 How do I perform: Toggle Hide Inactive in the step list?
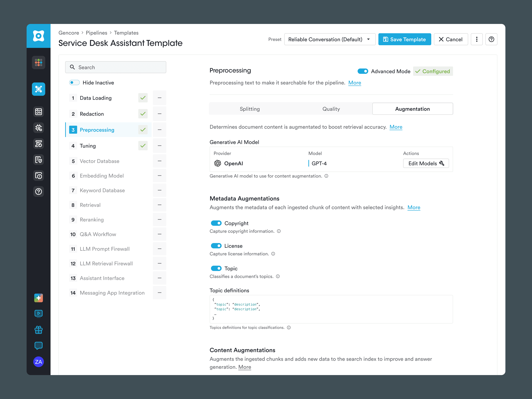pos(74,82)
